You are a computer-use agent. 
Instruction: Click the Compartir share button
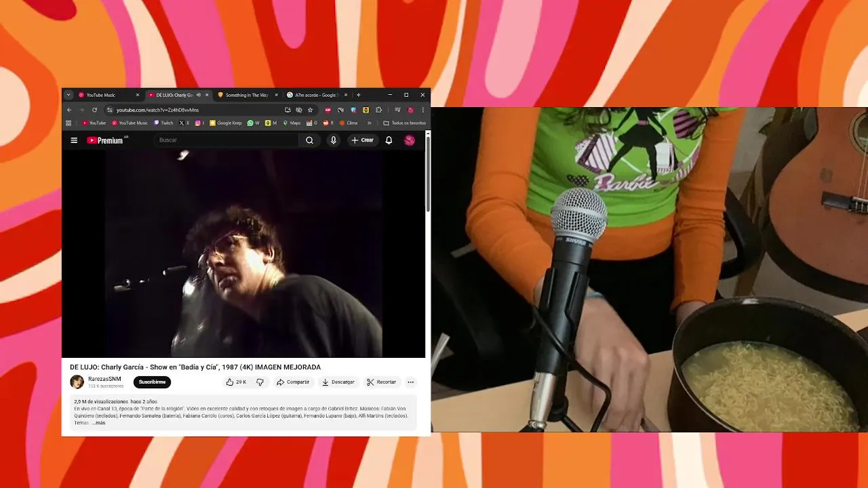(293, 382)
